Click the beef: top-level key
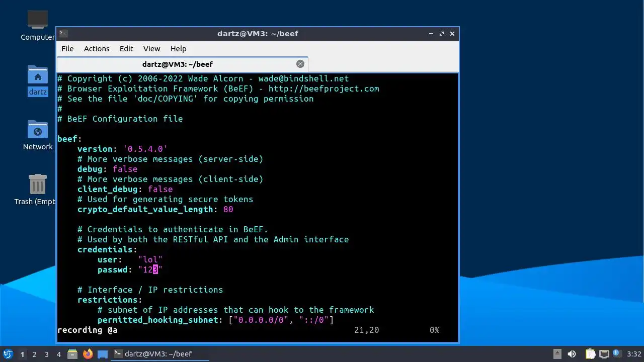The height and width of the screenshot is (362, 644). pyautogui.click(x=69, y=139)
